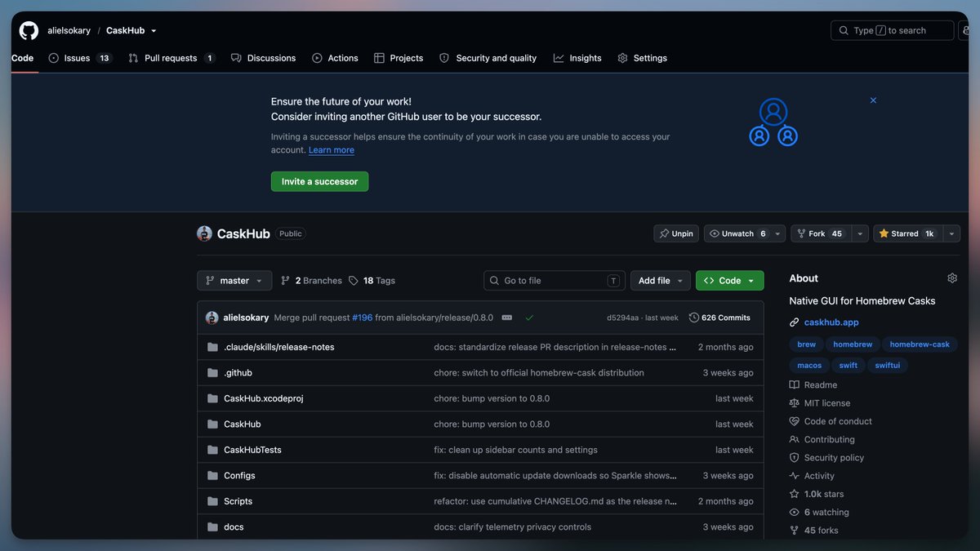Open the .claude/skills/release-notes folder

click(279, 347)
